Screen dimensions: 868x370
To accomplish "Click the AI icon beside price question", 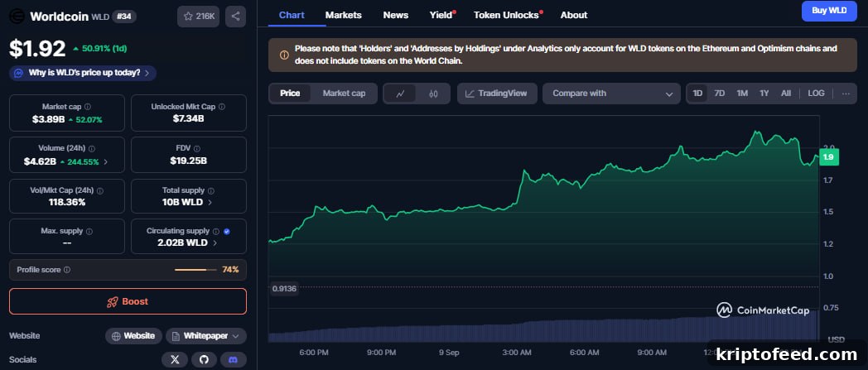I will (x=18, y=73).
